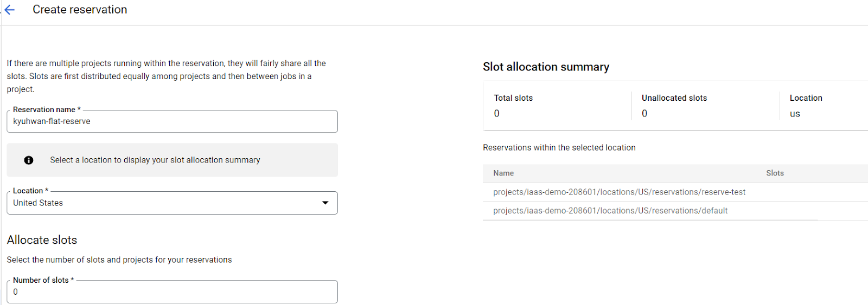
Task: Click the back arrow icon
Action: [10, 10]
